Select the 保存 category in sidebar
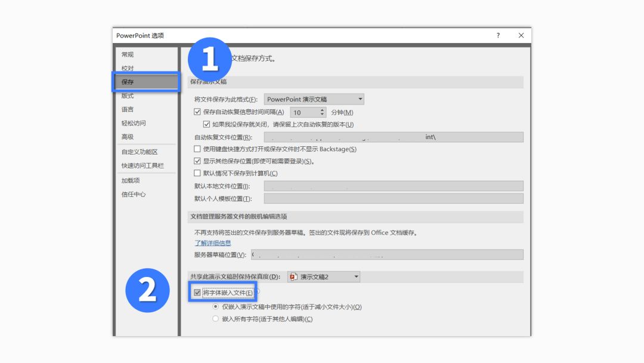Image resolution: width=644 pixels, height=363 pixels. click(x=146, y=82)
